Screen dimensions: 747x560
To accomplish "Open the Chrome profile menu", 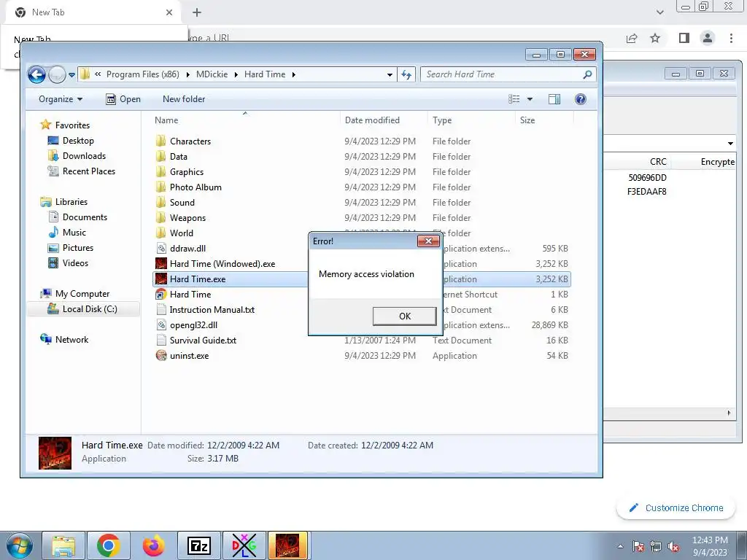I will pyautogui.click(x=708, y=38).
